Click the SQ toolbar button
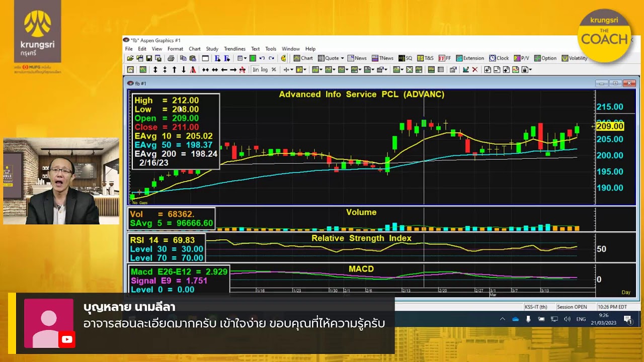644x362 pixels. tap(406, 58)
